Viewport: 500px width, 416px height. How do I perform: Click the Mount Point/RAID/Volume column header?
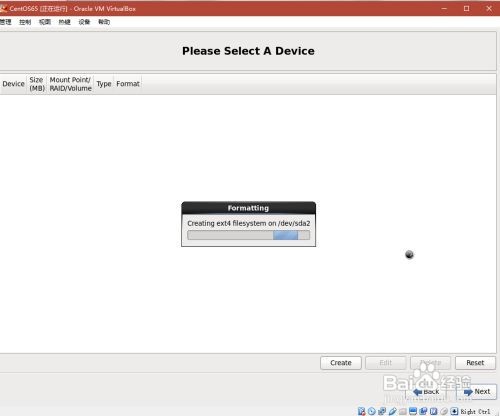click(70, 84)
